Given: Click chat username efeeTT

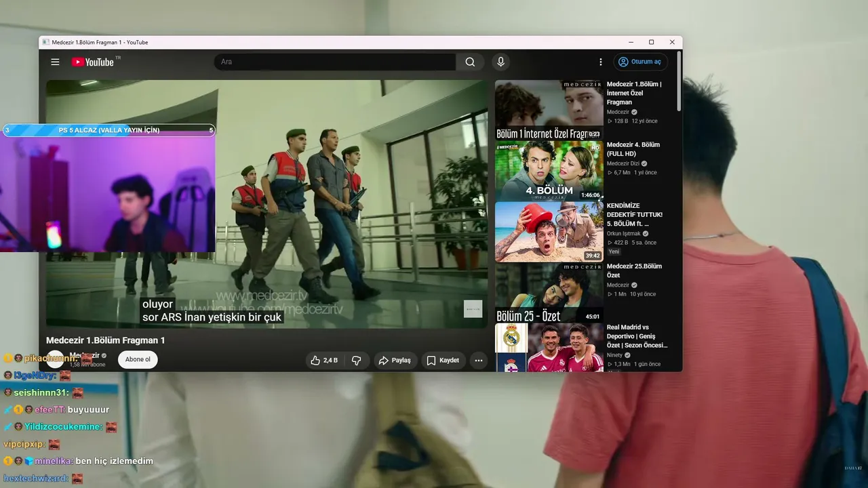Looking at the screenshot, I should 49,409.
